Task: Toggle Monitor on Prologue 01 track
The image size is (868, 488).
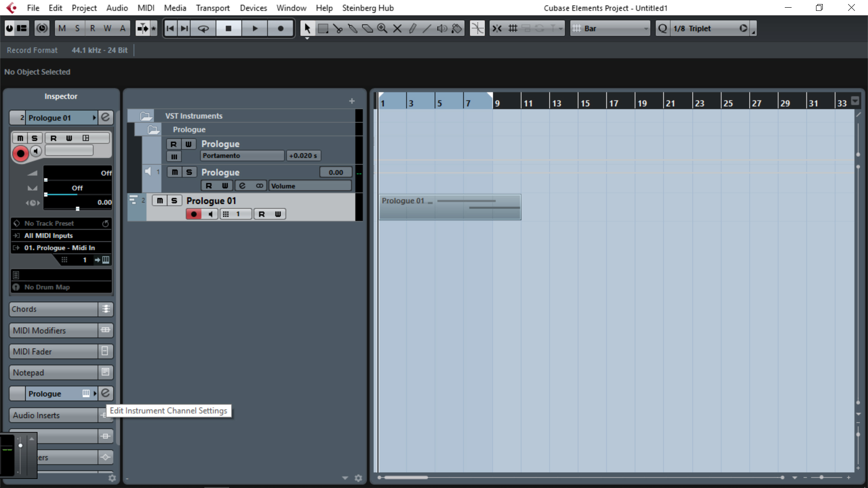Action: click(210, 214)
